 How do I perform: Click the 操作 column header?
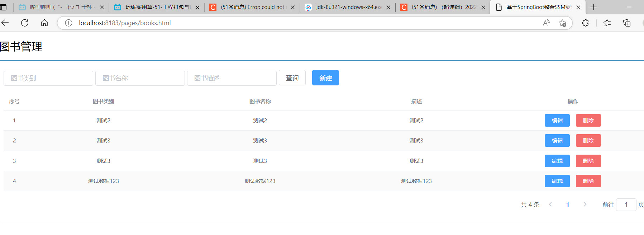click(573, 102)
